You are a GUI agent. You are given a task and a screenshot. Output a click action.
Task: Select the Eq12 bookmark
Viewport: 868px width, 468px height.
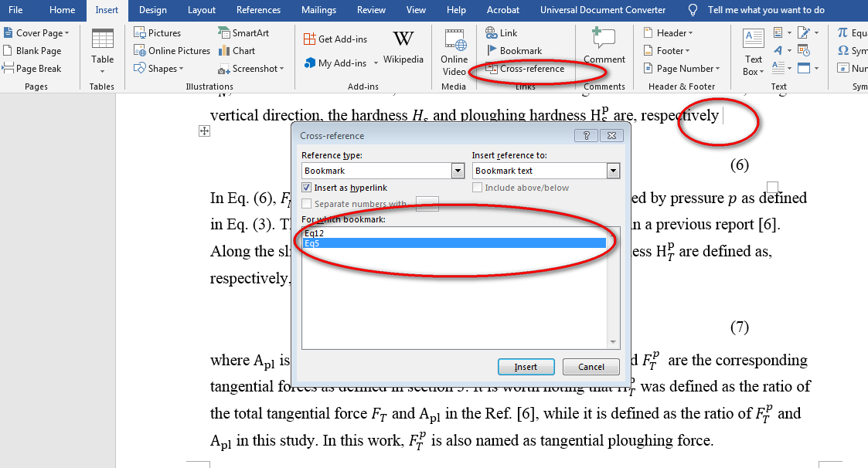point(454,233)
